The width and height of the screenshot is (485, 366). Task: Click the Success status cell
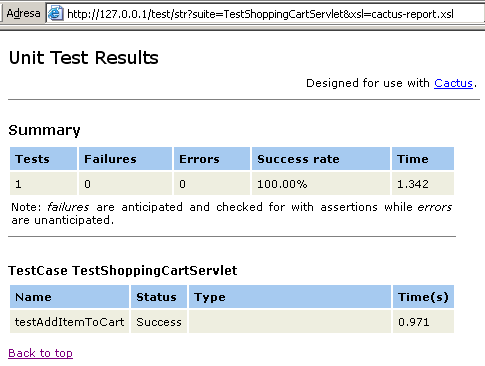[159, 322]
